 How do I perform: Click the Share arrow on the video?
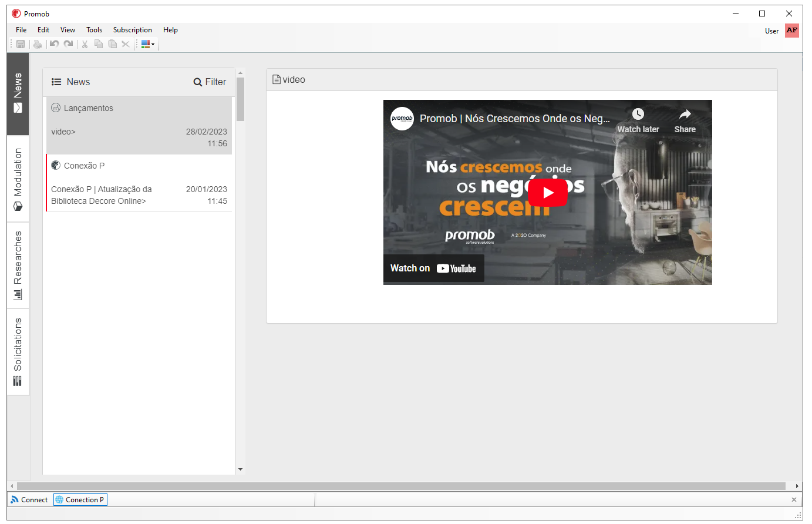pyautogui.click(x=685, y=114)
